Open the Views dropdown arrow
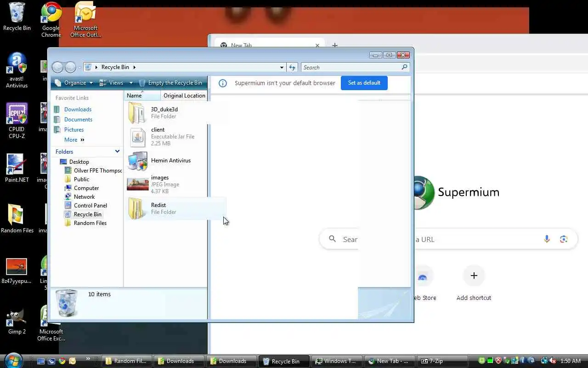This screenshot has width=588, height=368. point(131,83)
